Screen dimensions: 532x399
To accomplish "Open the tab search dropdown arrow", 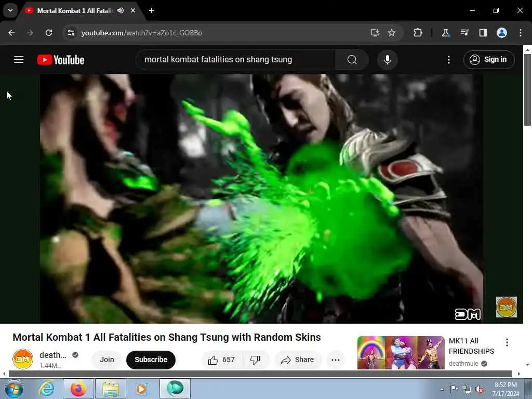I will click(x=10, y=10).
